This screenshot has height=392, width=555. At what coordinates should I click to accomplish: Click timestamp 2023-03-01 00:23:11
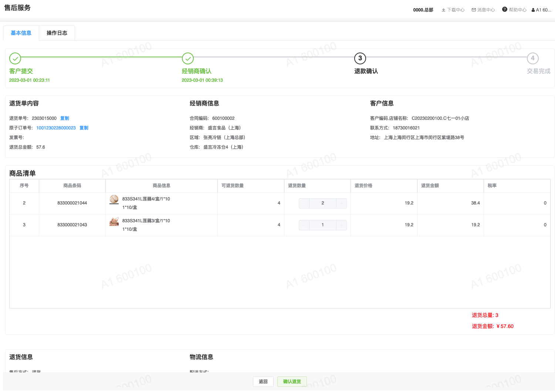pyautogui.click(x=30, y=80)
